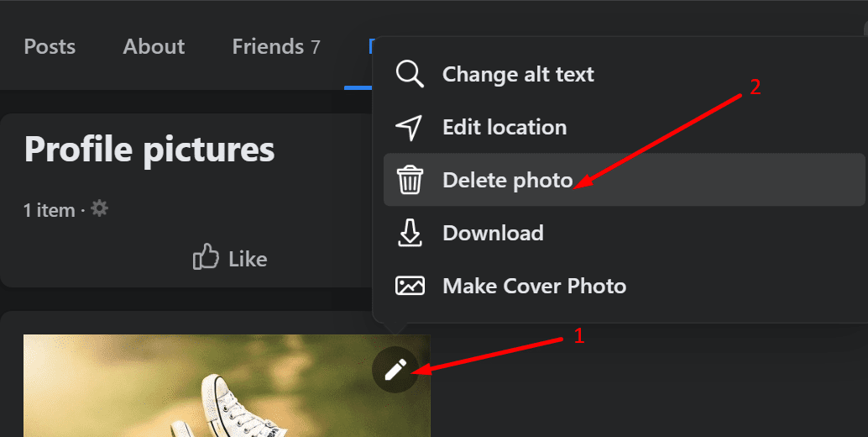
Task: Select Change alt text option
Action: (624, 74)
